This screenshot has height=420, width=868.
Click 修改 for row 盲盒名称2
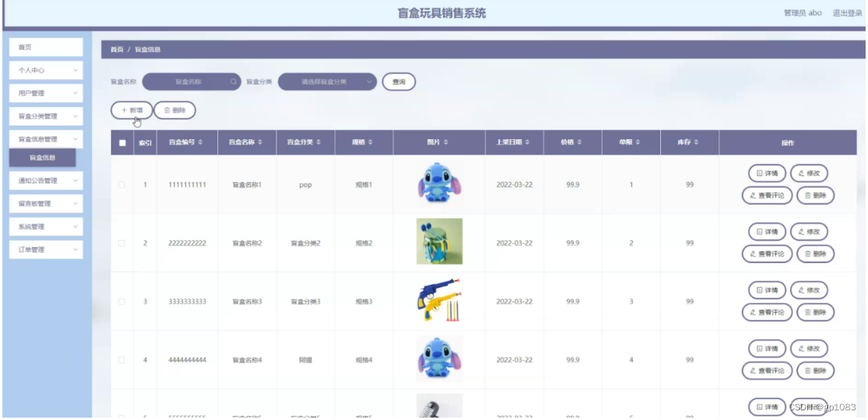pos(809,232)
